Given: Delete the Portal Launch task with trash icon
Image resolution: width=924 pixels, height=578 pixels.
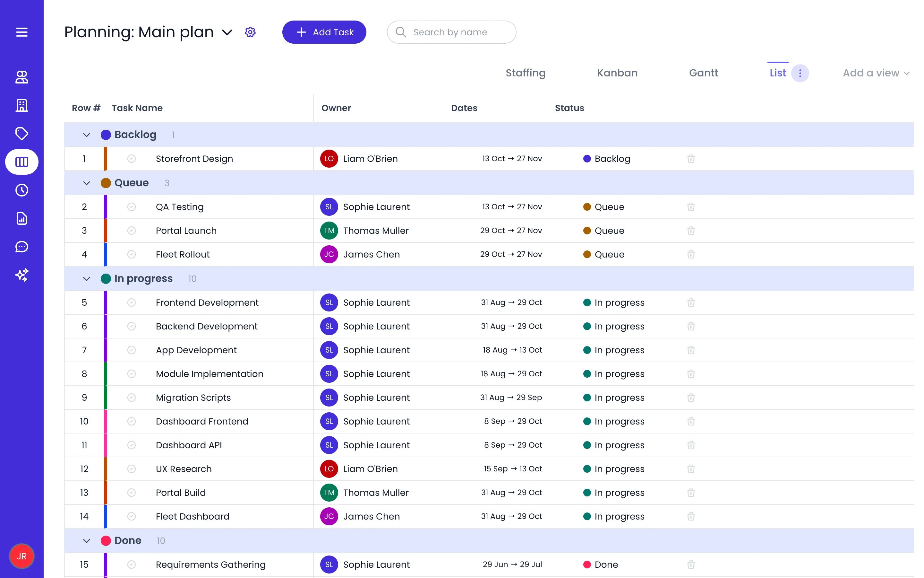Looking at the screenshot, I should pyautogui.click(x=691, y=231).
